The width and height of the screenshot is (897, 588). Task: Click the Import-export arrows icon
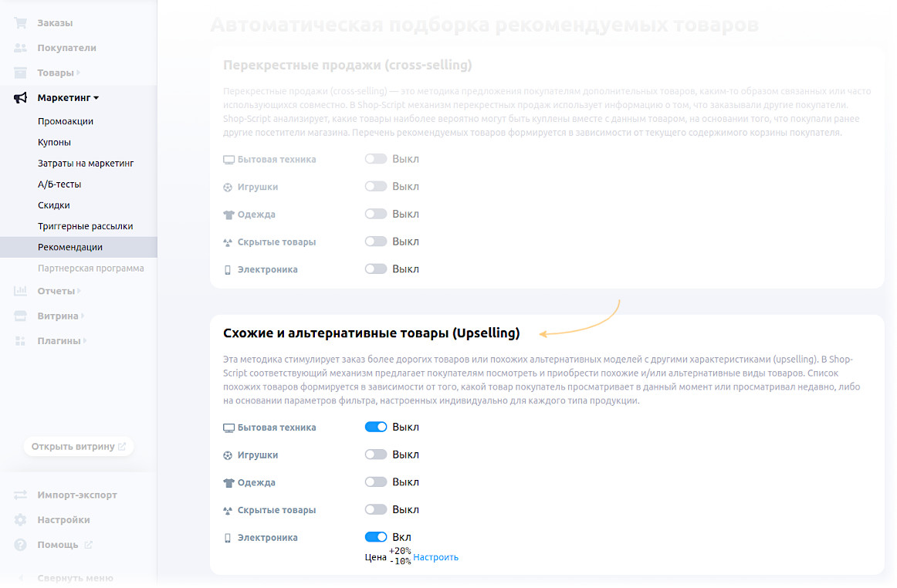tap(21, 495)
